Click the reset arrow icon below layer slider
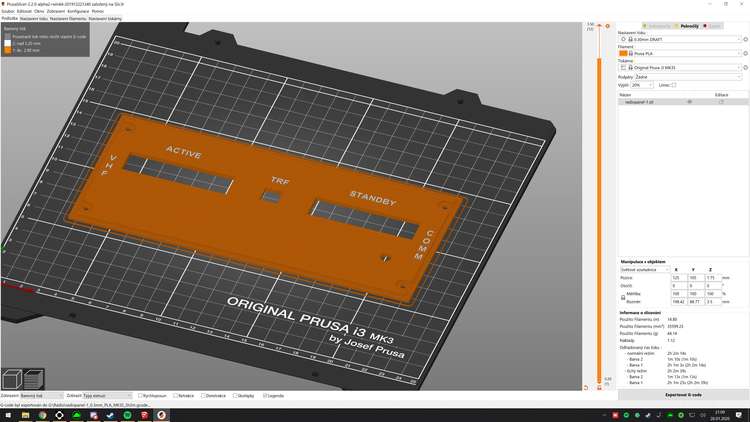This screenshot has height=422, width=750. coord(586,388)
